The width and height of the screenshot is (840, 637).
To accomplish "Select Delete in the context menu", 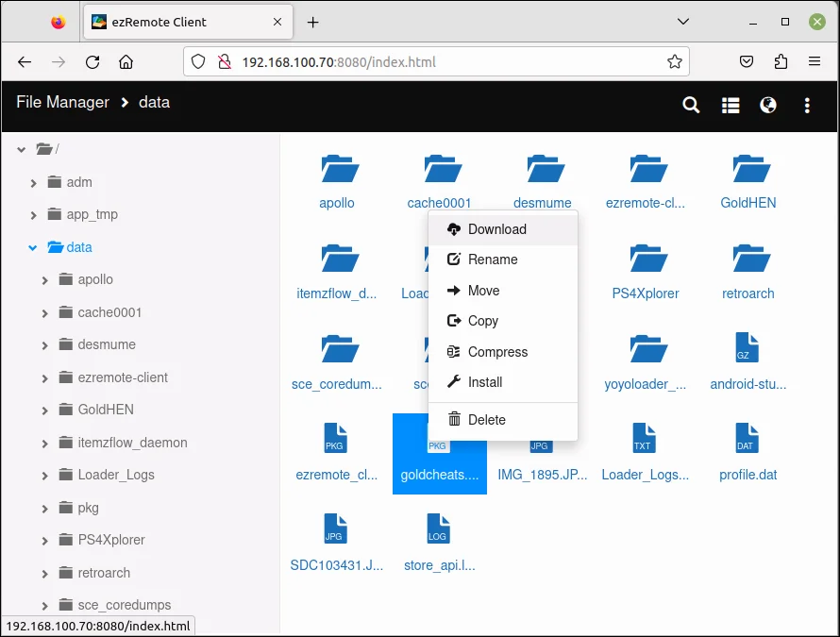I will [487, 420].
